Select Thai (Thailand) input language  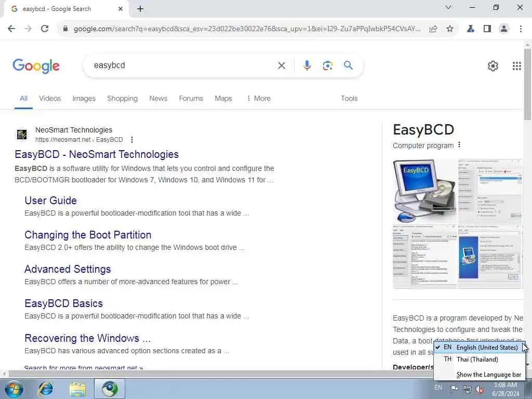point(480,360)
